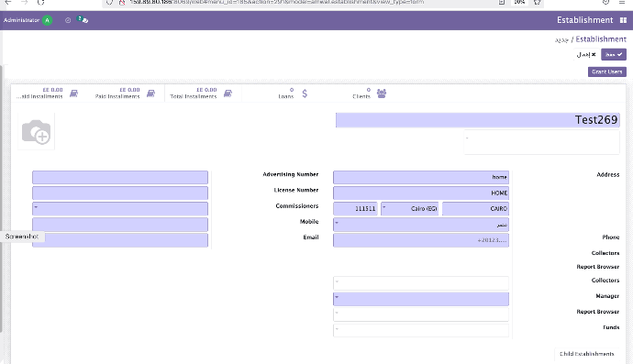Select the Child Establishments tab

[x=586, y=354]
